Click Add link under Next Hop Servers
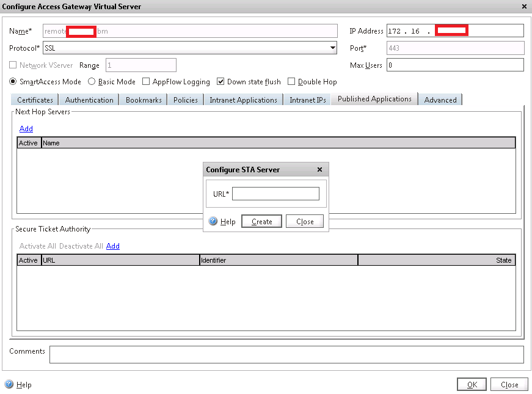The width and height of the screenshot is (532, 394). click(26, 129)
